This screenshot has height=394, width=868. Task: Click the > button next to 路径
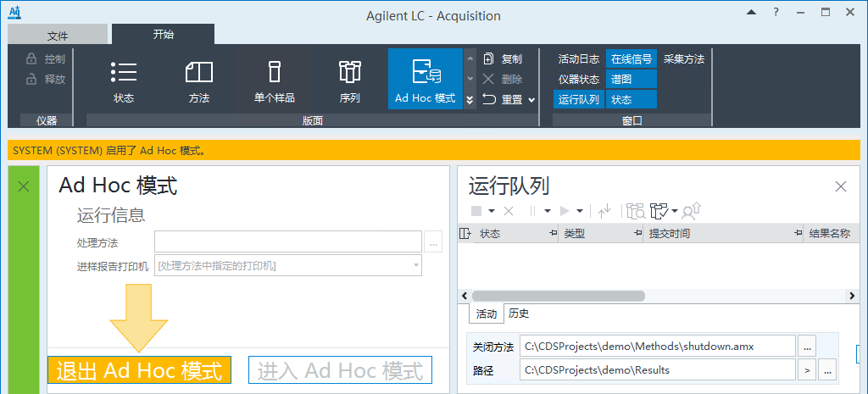pyautogui.click(x=807, y=370)
